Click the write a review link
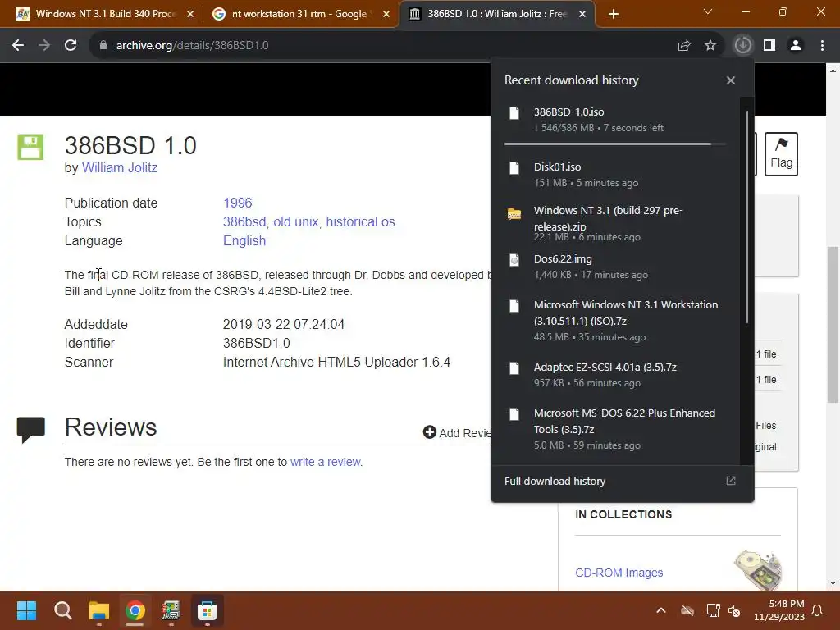The width and height of the screenshot is (840, 630). [326, 462]
